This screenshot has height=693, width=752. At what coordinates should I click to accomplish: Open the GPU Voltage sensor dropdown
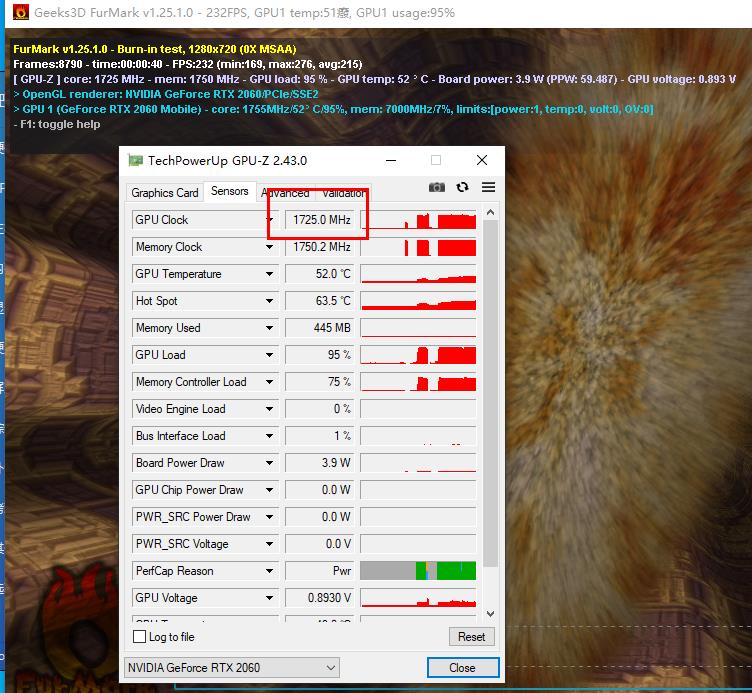270,598
